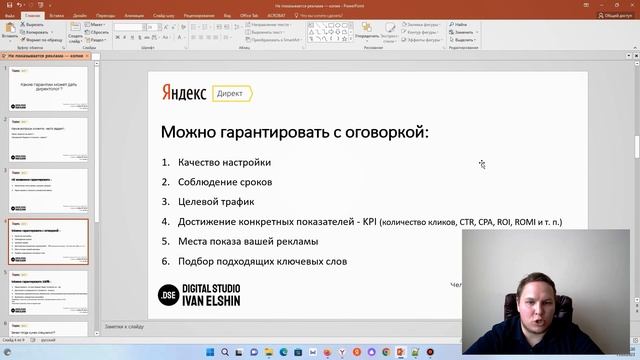Open Макет (Layout) dropdown
This screenshot has height=360, width=640.
[x=95, y=24]
